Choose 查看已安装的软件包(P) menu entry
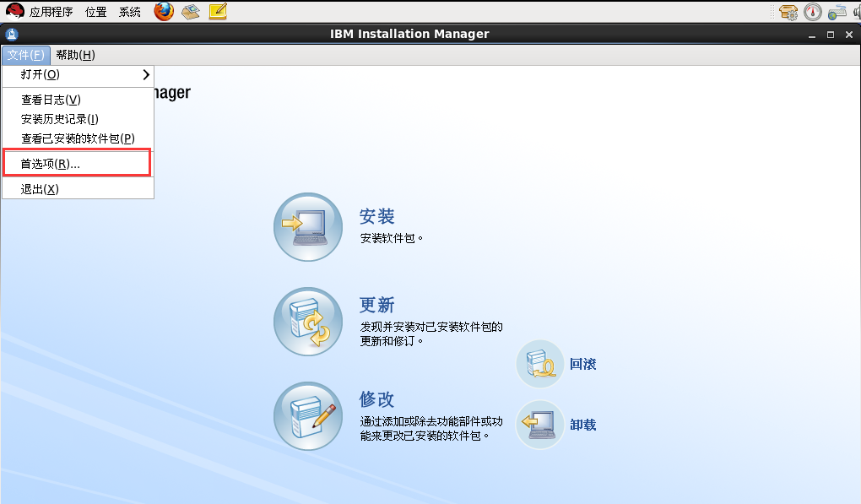Image resolution: width=861 pixels, height=504 pixels. point(78,138)
